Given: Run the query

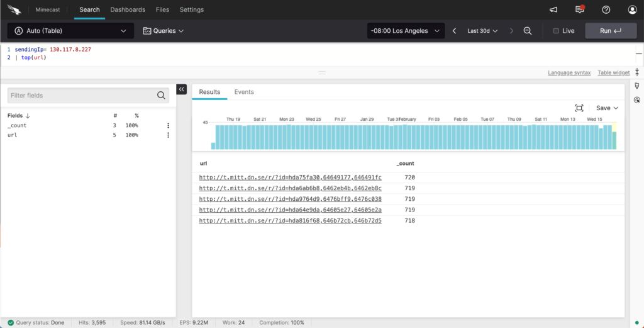Looking at the screenshot, I should [x=611, y=31].
